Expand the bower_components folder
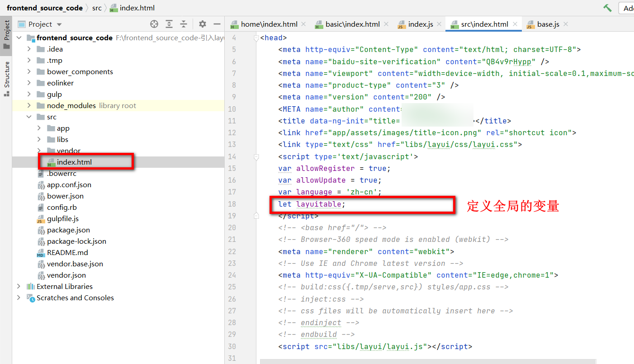This screenshot has width=634, height=364. point(29,71)
